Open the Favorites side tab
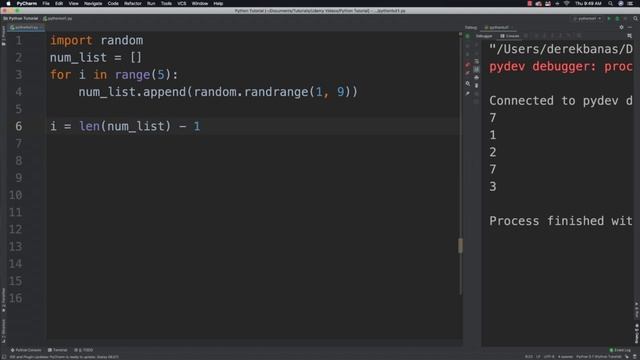Screen dimensions: 640x360 pos(3,300)
